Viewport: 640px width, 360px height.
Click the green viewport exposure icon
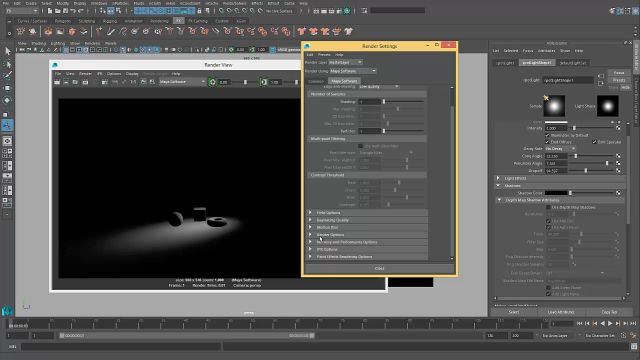coord(231,50)
